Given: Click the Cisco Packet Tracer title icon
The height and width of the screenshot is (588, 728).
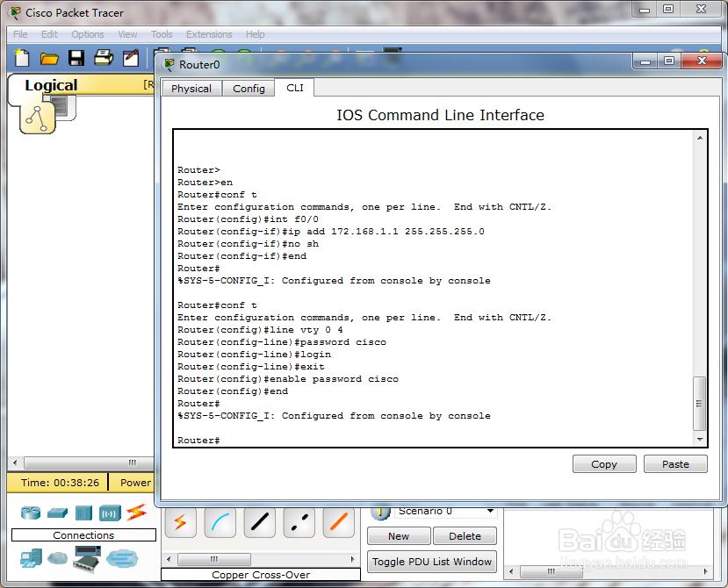Looking at the screenshot, I should coord(15,13).
